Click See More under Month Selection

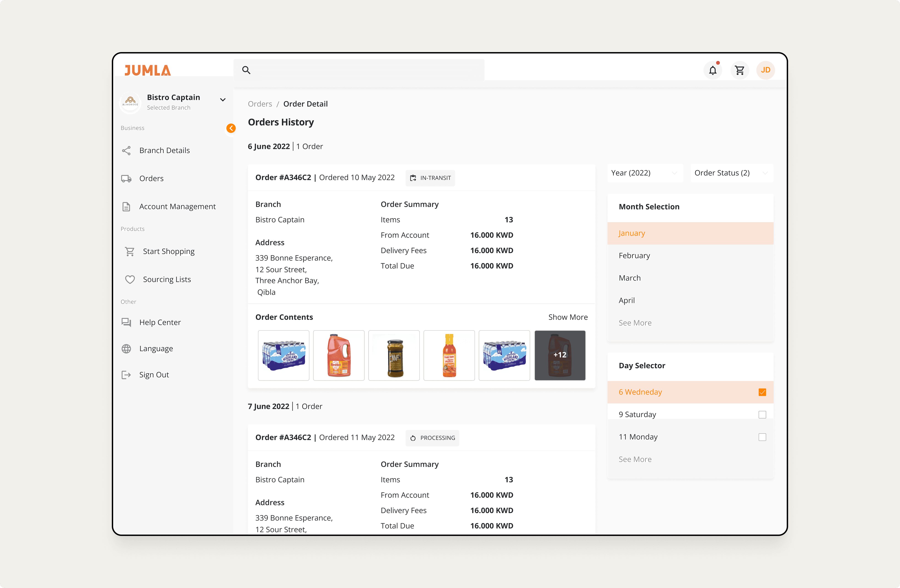[x=635, y=323]
